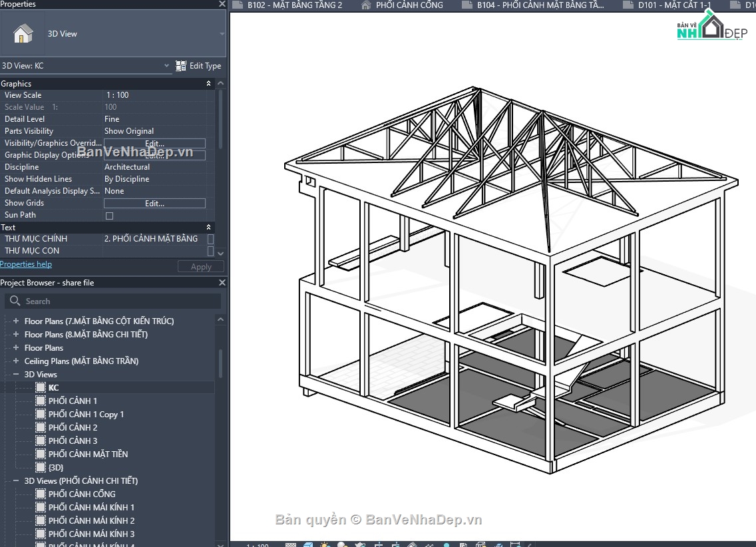Open the 3D View type selector dropdown
This screenshot has height=547, width=756.
(x=222, y=34)
